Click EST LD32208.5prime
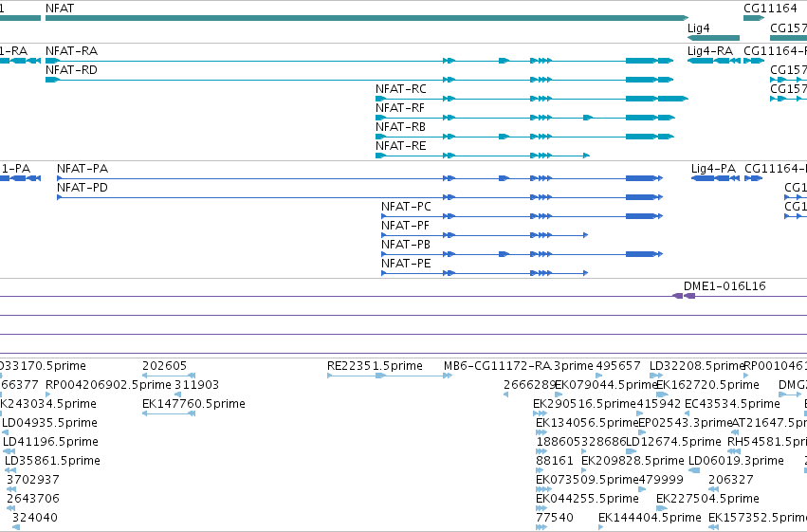 pyautogui.click(x=697, y=366)
